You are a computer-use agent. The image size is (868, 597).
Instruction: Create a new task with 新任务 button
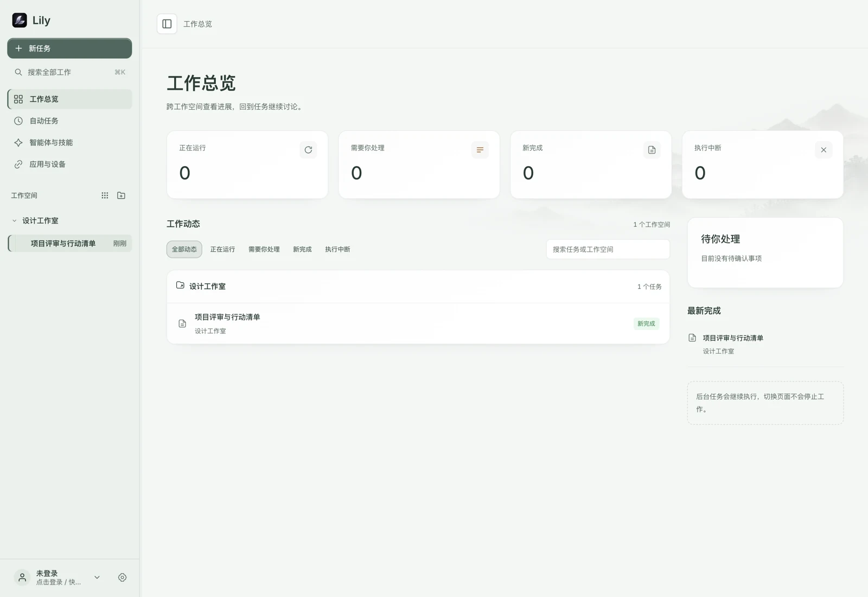tap(69, 48)
